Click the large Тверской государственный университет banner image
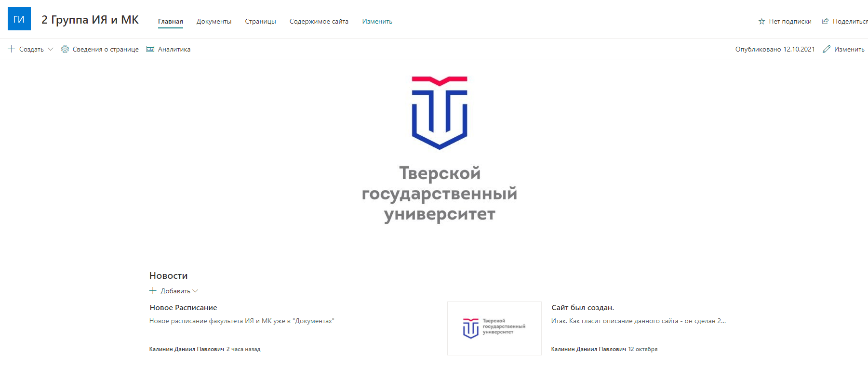Screen dimensions: 868x366 point(439,150)
